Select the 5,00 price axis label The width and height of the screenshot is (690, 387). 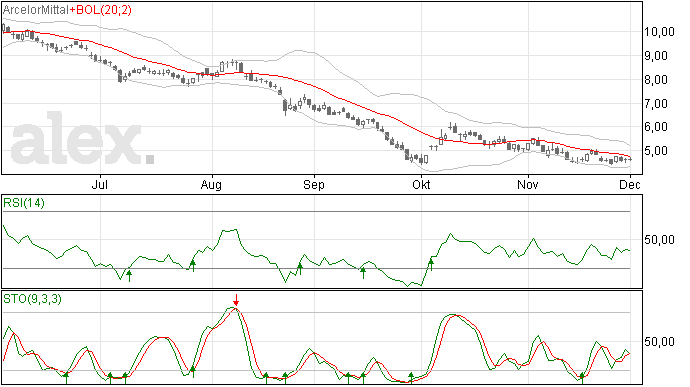[x=656, y=151]
